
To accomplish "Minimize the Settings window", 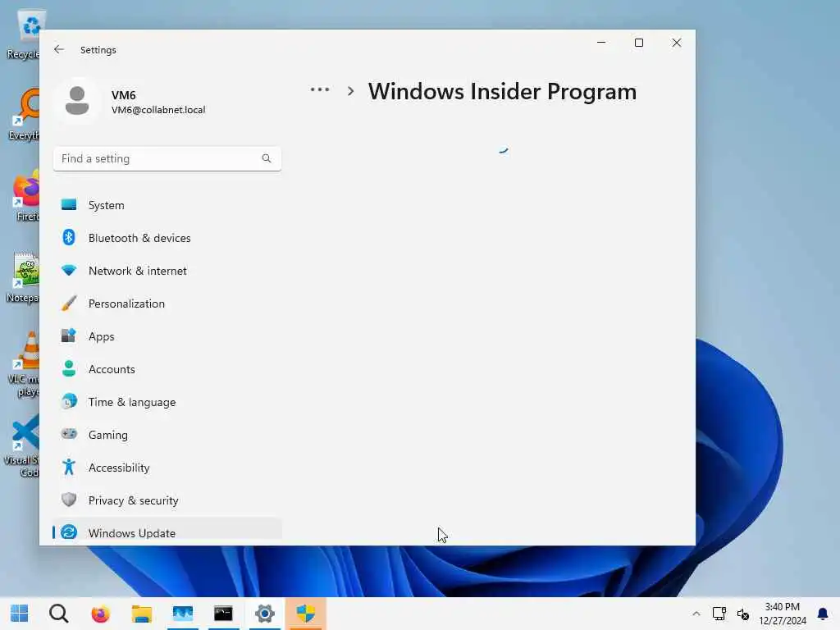I will pyautogui.click(x=601, y=43).
